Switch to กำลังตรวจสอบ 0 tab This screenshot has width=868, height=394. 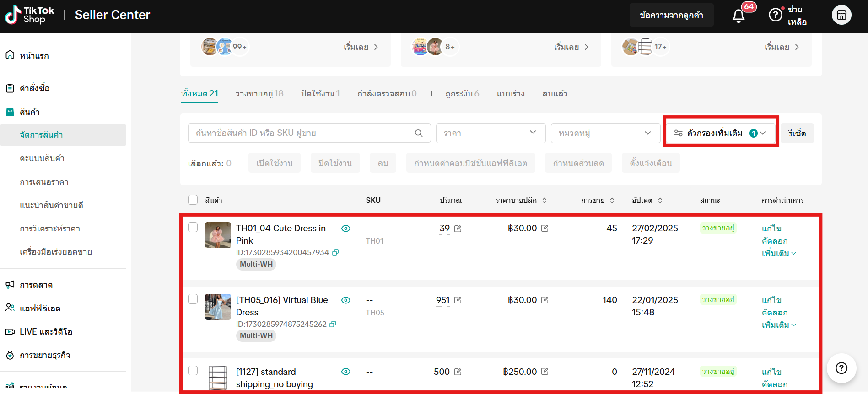(x=387, y=94)
